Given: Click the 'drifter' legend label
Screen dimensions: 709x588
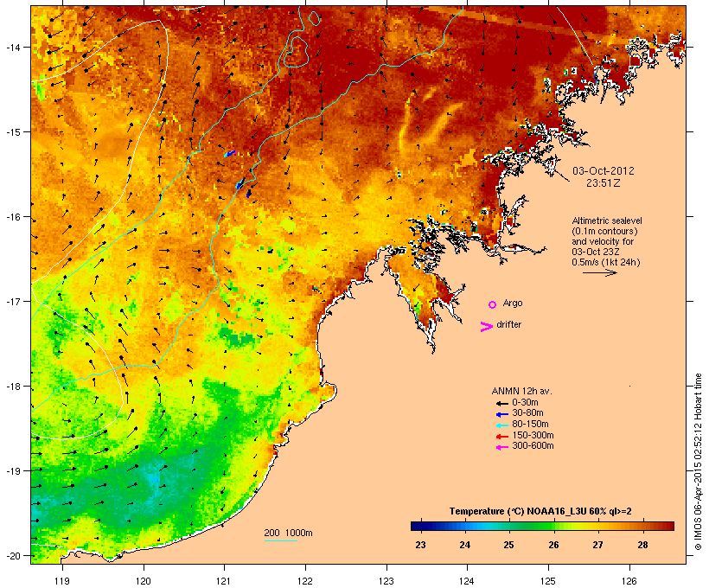Looking at the screenshot, I should [x=508, y=324].
